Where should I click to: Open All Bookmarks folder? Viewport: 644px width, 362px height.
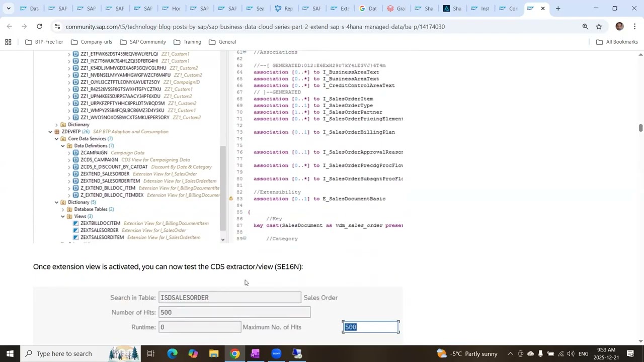[617, 42]
